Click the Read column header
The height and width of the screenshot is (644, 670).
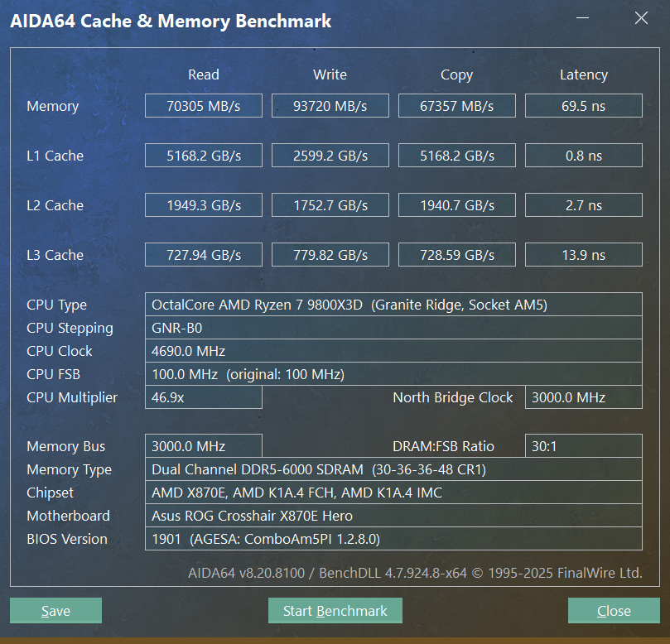coord(204,74)
